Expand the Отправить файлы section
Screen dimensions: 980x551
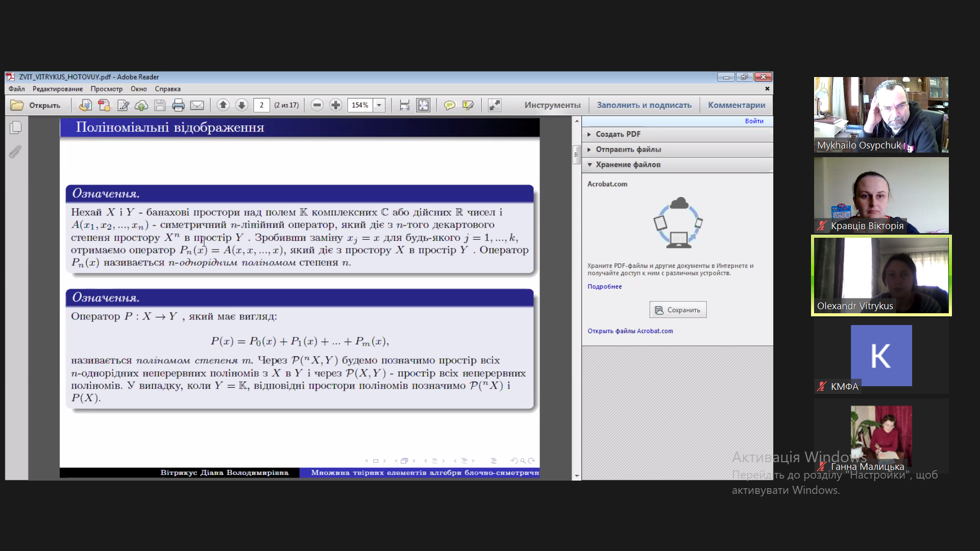pyautogui.click(x=628, y=149)
